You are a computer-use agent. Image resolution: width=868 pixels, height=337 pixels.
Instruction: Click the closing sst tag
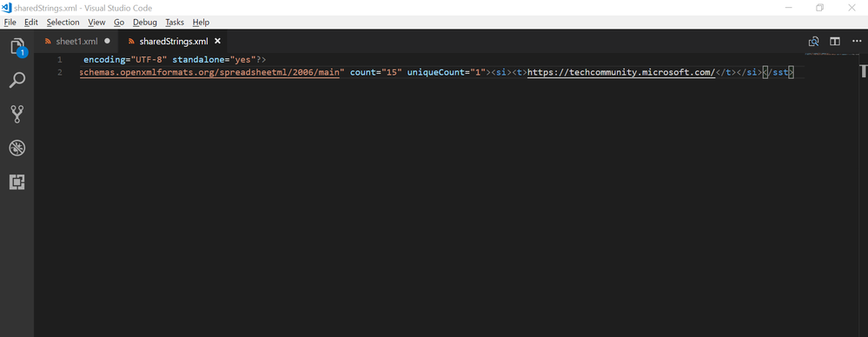tap(779, 72)
